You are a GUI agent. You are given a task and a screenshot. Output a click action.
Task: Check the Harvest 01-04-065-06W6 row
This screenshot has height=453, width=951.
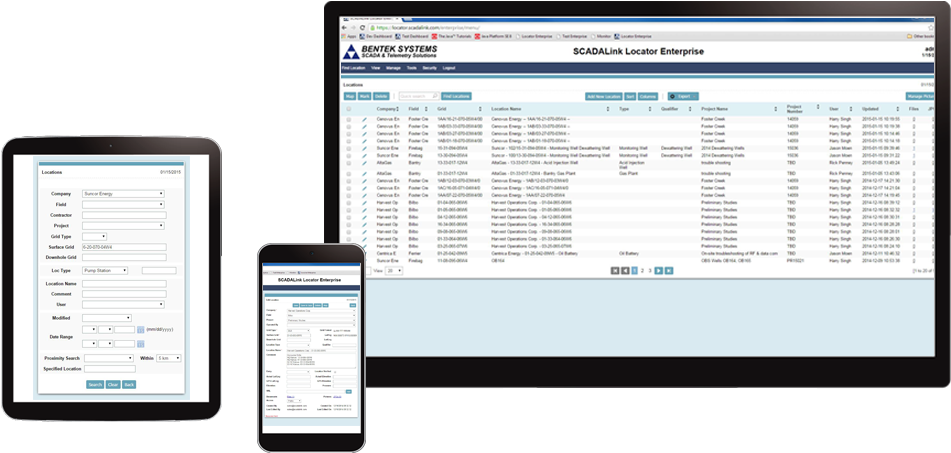[x=349, y=203]
